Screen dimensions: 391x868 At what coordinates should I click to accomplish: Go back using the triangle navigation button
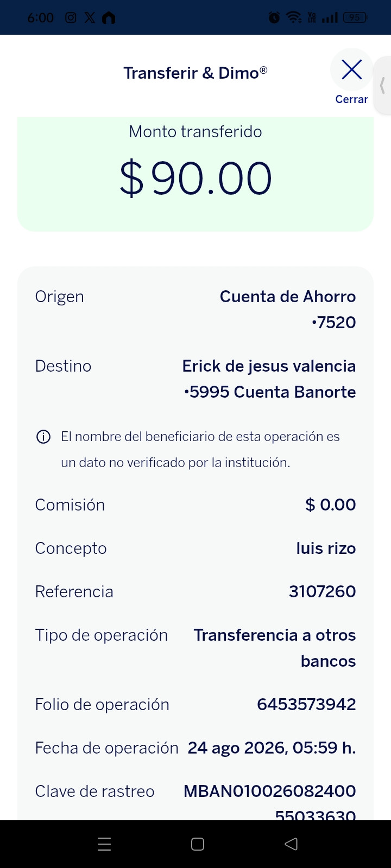291,844
